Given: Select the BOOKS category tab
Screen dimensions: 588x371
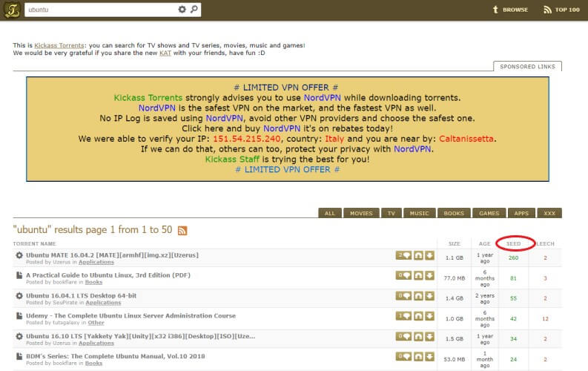Looking at the screenshot, I should [x=454, y=213].
